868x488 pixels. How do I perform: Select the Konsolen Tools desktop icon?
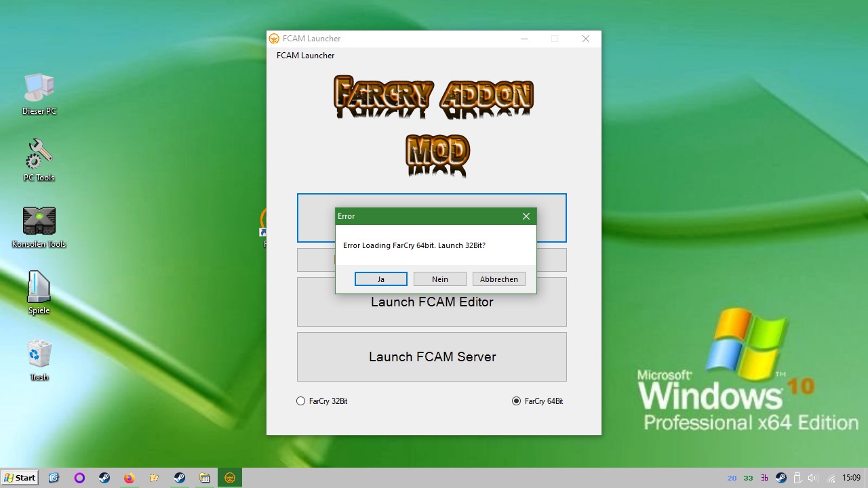click(x=39, y=226)
